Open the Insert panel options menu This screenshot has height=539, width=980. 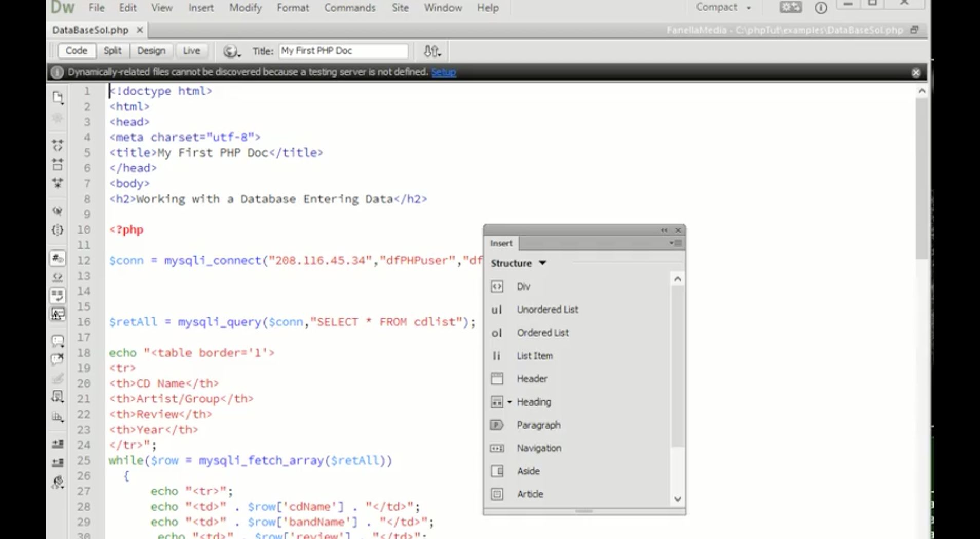point(675,243)
